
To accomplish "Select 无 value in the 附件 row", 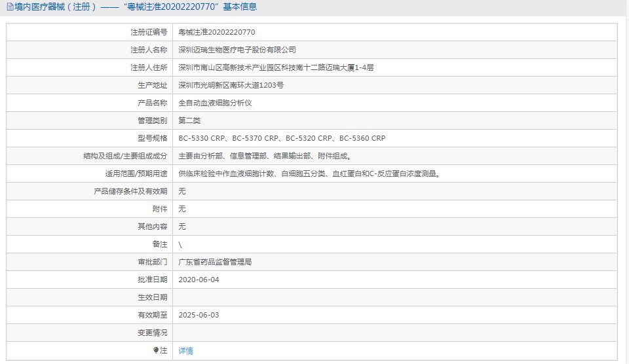I will click(182, 208).
